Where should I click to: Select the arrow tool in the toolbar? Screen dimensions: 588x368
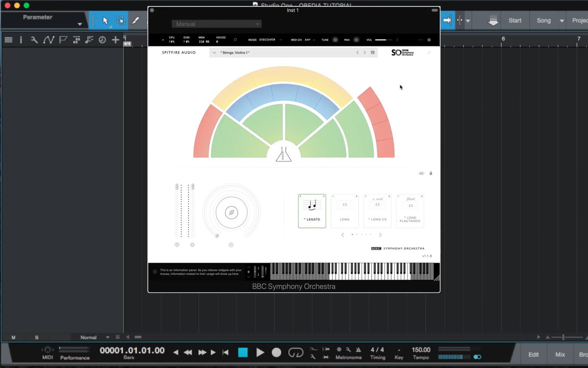pos(105,21)
